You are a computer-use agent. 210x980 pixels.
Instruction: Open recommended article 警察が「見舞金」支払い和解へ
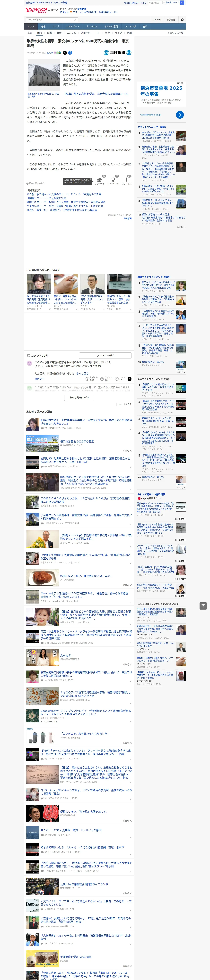click(x=66, y=299)
